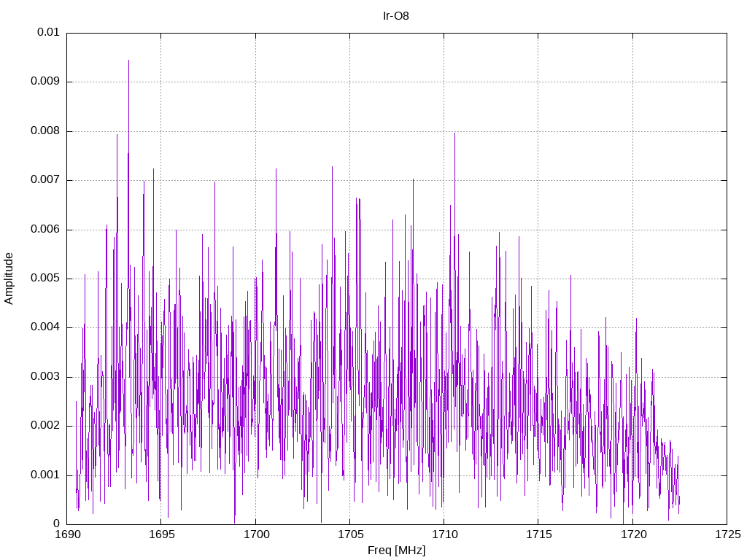Click the 1700 x-axis tick label
Viewport: 747px width, 560px height.
tap(256, 534)
